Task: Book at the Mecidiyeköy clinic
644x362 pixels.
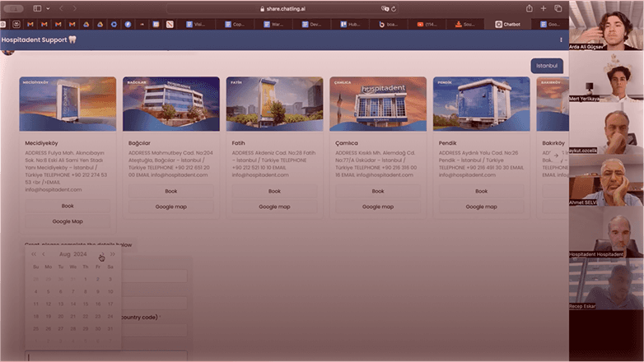Action: click(x=68, y=206)
